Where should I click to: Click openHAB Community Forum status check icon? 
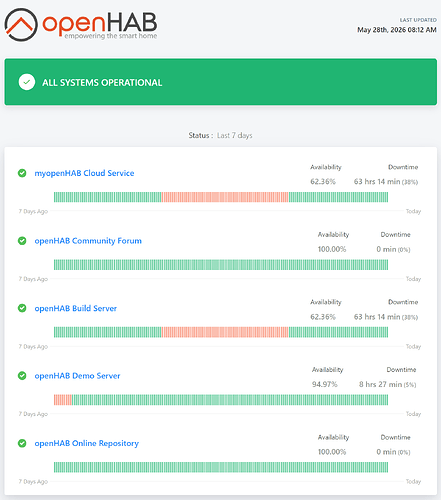[x=22, y=241]
